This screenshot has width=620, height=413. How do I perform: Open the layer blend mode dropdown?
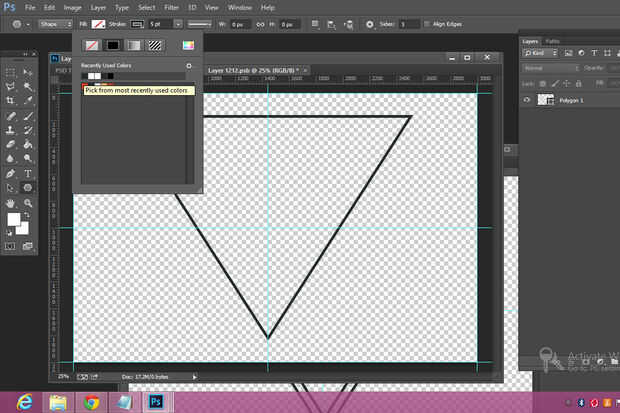click(549, 68)
